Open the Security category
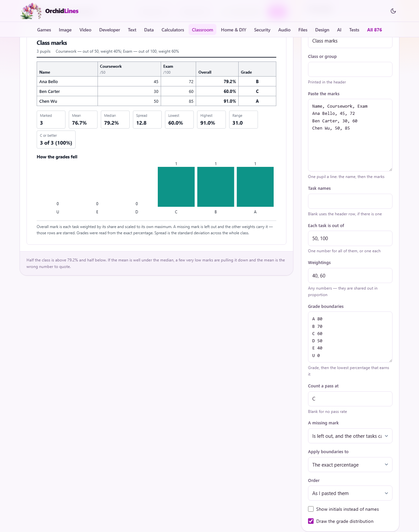Screen dimensions: 419x532 [262, 30]
